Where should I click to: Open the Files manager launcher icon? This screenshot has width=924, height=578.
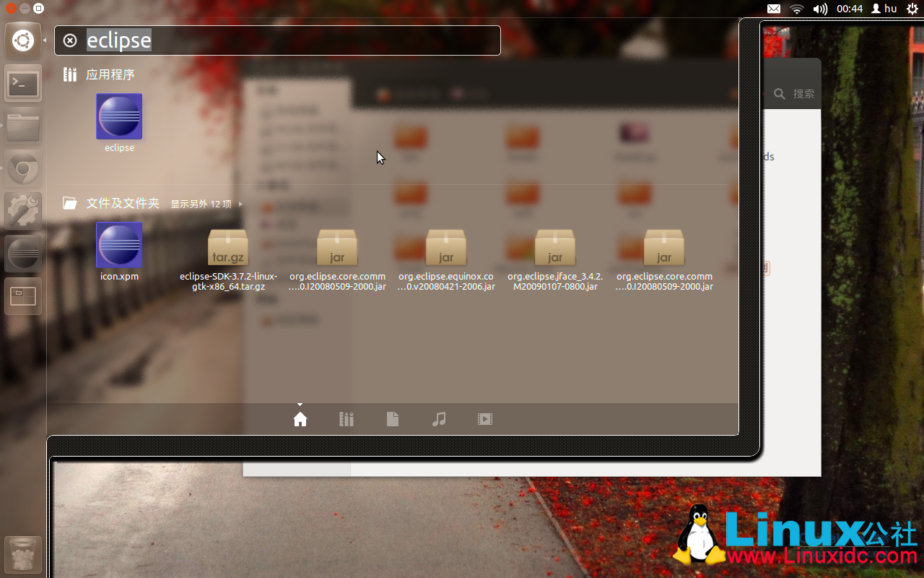click(23, 126)
